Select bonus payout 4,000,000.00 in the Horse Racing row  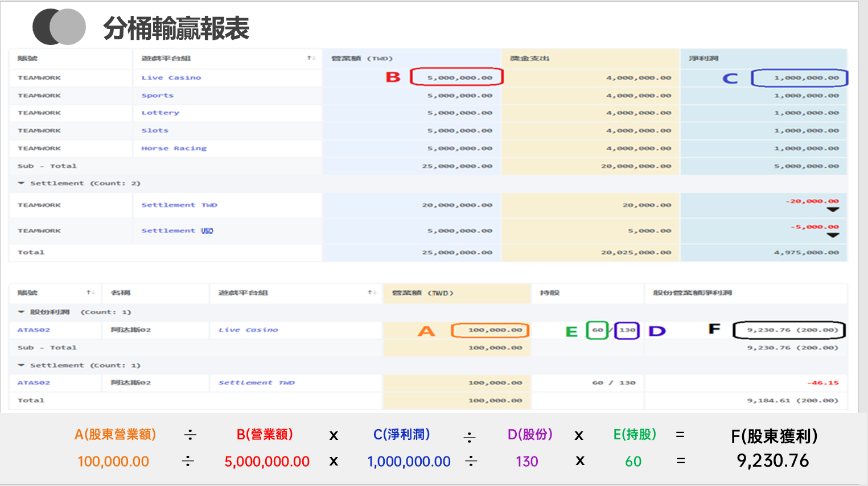[x=639, y=148]
